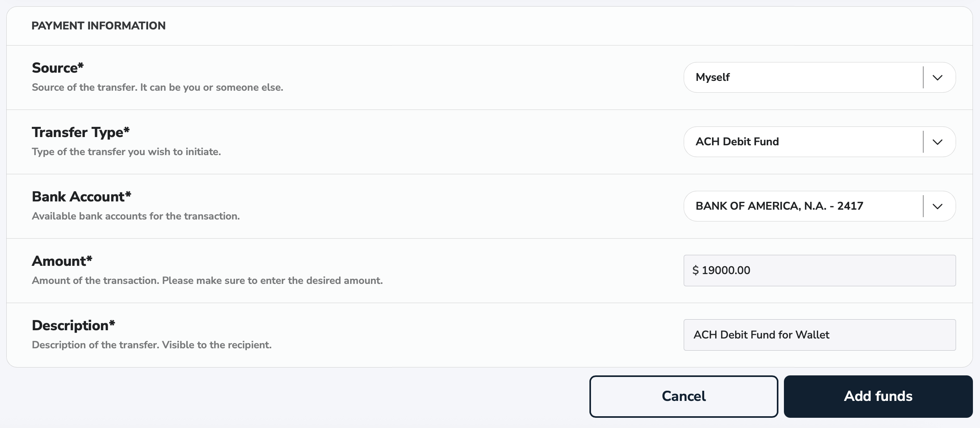
Task: Click the transfer type explanation text
Action: pos(127,151)
